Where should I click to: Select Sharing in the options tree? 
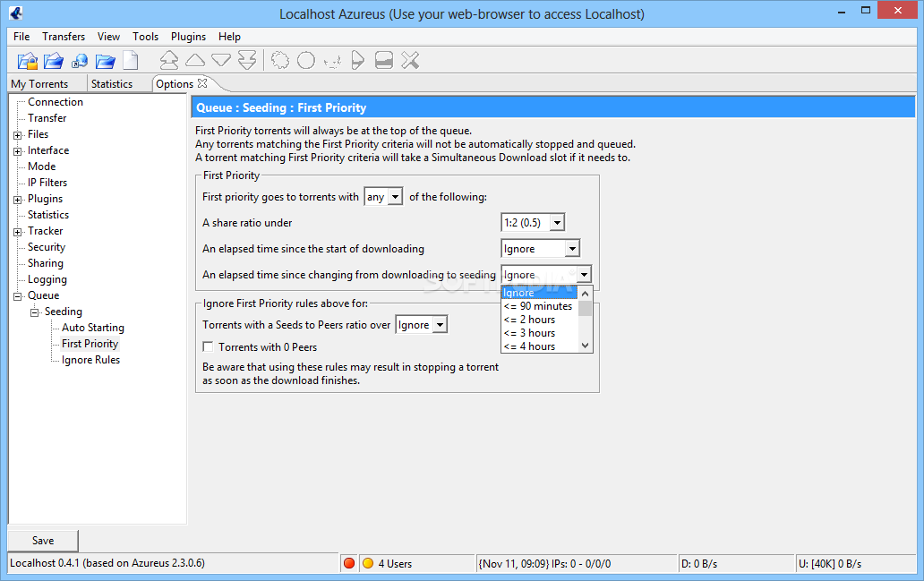(46, 263)
